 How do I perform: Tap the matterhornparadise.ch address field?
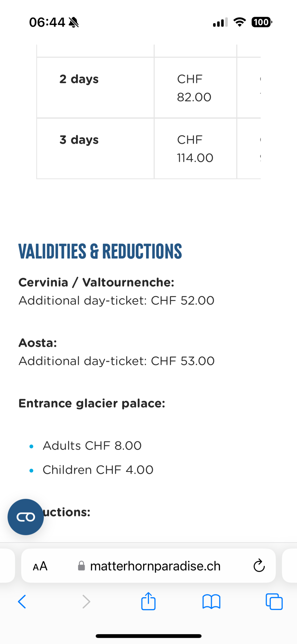click(155, 566)
